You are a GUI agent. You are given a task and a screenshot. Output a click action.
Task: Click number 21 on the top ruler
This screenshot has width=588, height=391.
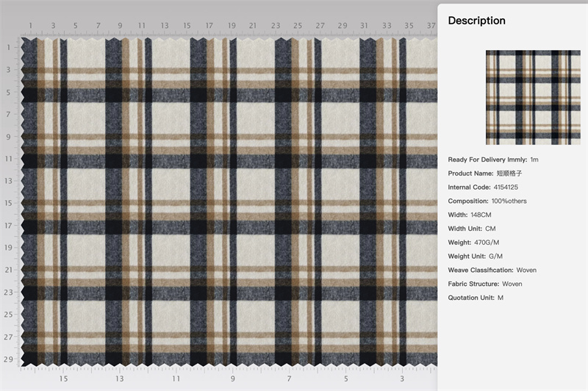[253, 26]
